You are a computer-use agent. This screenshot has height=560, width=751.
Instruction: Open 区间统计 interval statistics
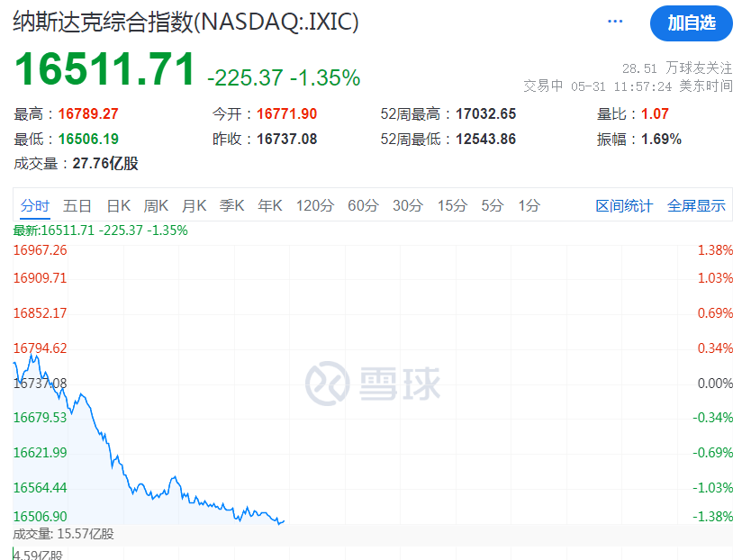pos(625,205)
